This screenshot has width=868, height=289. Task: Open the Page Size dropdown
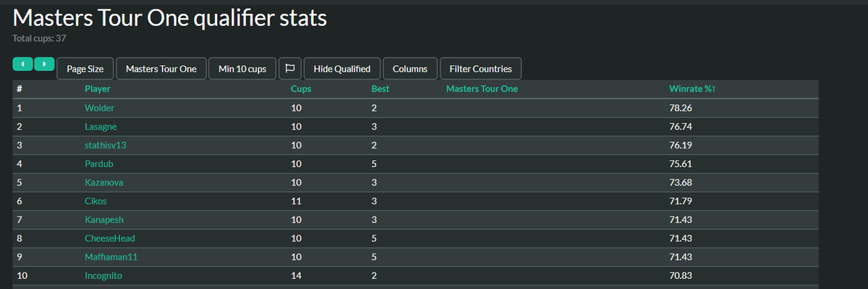pos(85,69)
